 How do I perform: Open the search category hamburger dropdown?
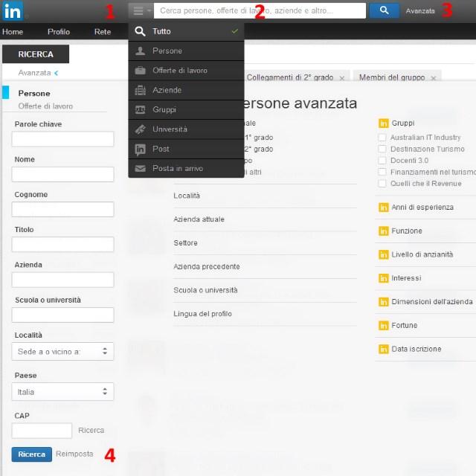coord(141,11)
